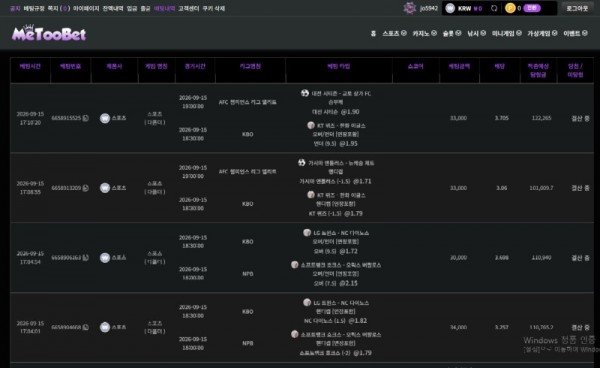This screenshot has height=368, width=600.
Task: Click baseball icon beside LG match in third row
Action: tap(307, 233)
